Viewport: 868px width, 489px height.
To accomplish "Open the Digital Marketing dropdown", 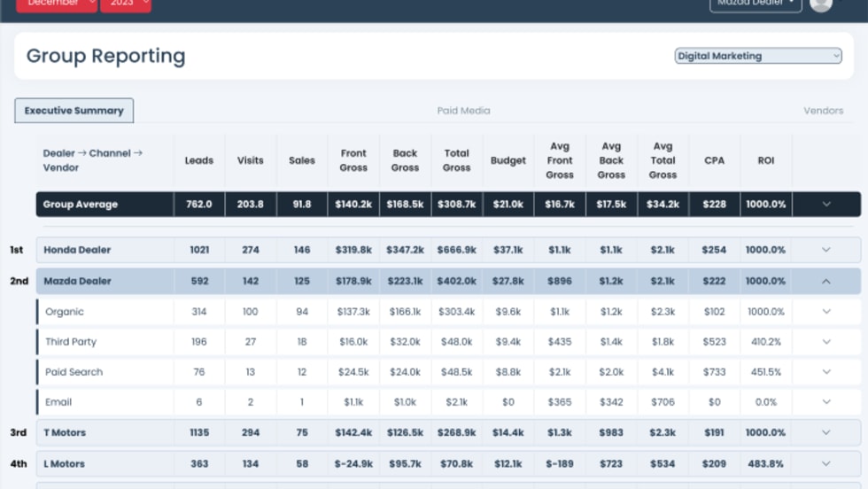I will pyautogui.click(x=757, y=56).
